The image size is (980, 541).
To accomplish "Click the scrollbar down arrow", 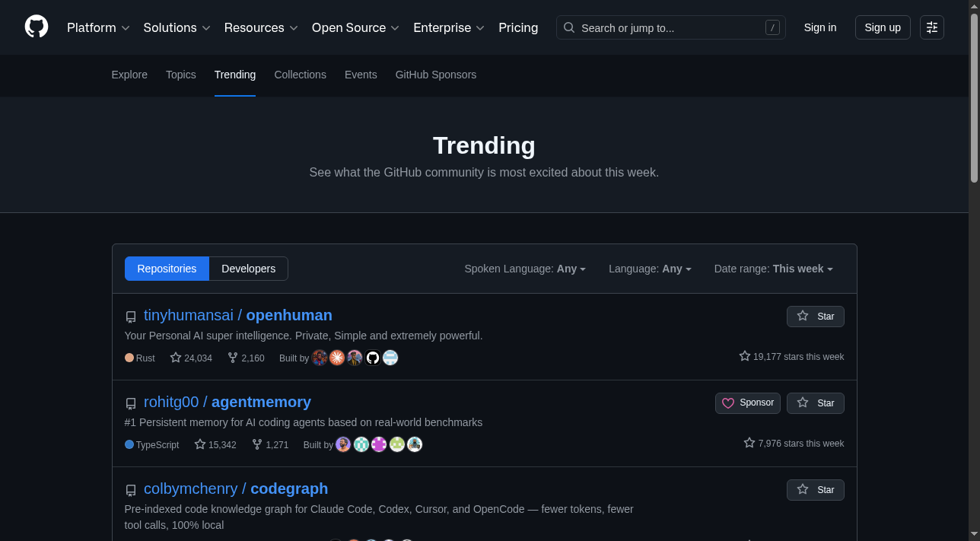I will click(974, 536).
